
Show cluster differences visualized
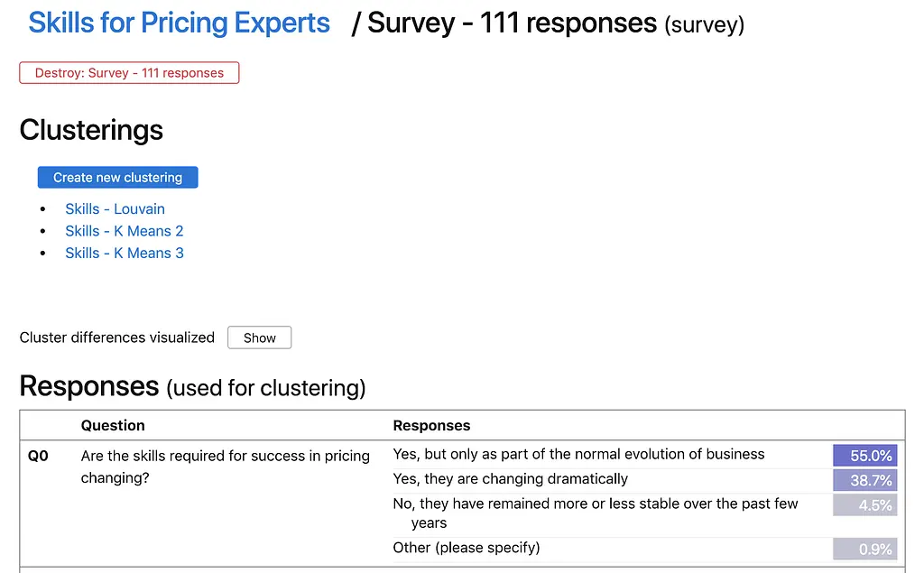point(259,337)
